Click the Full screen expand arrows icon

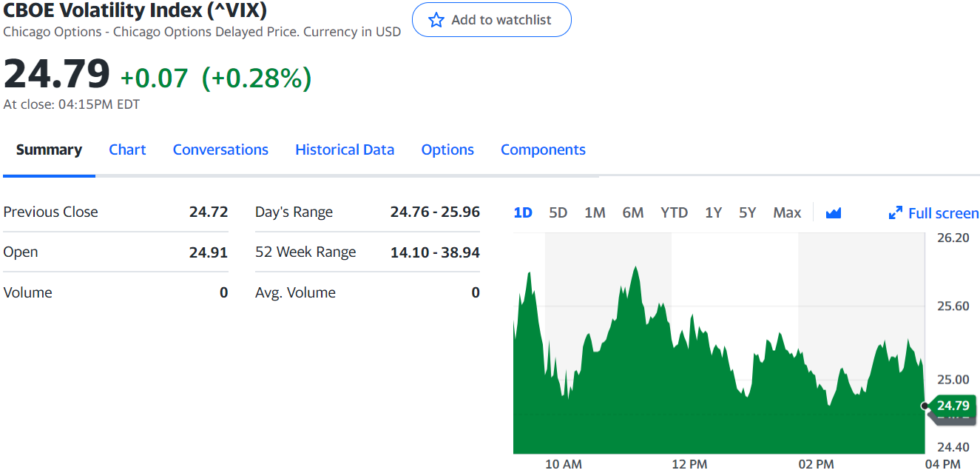pos(895,213)
